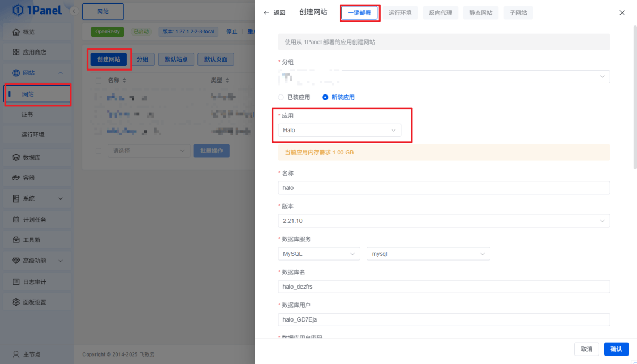Expand the 版本 dropdown showing 2.21.10
The height and width of the screenshot is (364, 637).
443,221
